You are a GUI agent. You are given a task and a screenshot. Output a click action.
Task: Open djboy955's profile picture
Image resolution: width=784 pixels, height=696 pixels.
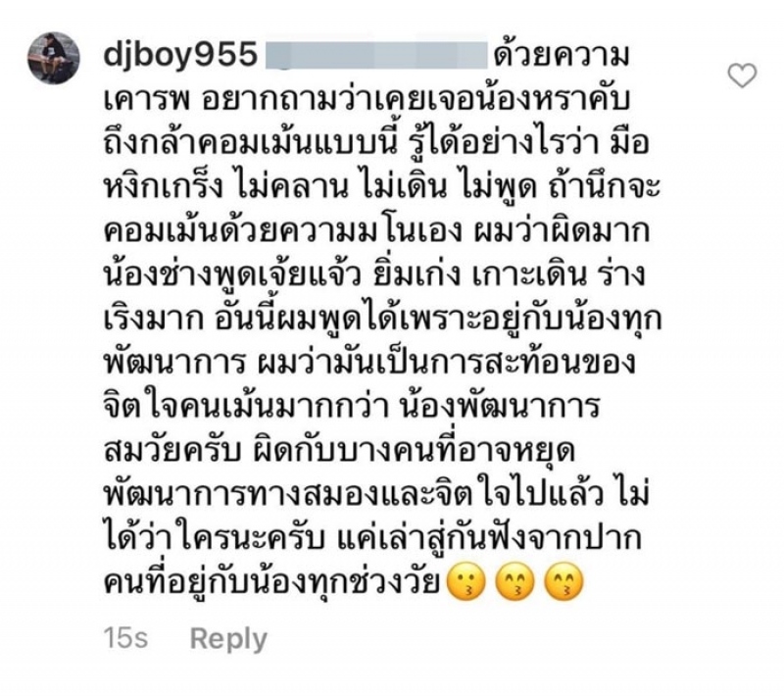pyautogui.click(x=54, y=58)
